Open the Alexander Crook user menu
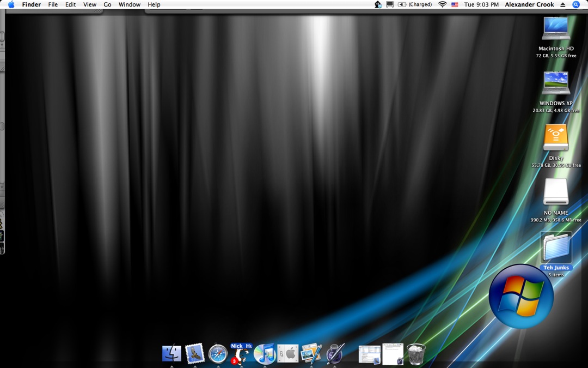This screenshot has width=588, height=368. tap(530, 4)
